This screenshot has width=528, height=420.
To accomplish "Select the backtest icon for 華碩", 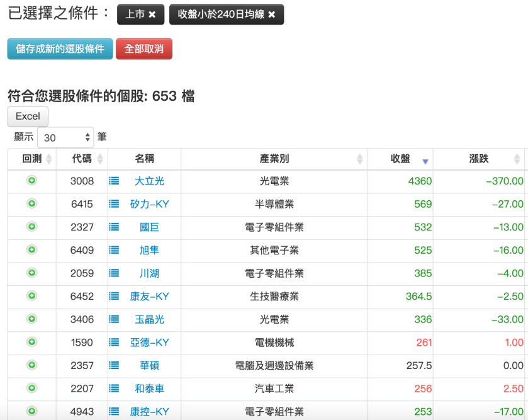I will (31, 365).
